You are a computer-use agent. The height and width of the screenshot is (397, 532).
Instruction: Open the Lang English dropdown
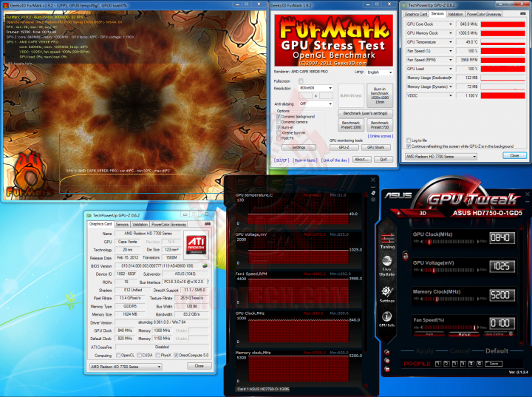(379, 72)
